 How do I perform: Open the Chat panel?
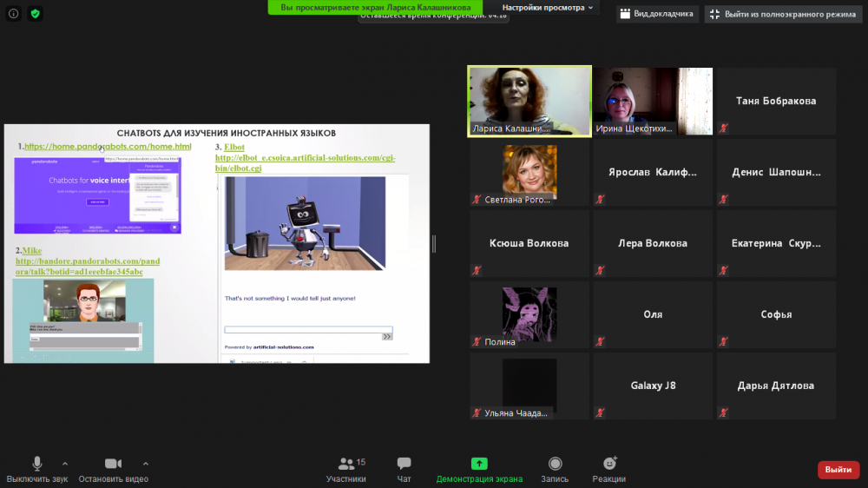point(404,464)
